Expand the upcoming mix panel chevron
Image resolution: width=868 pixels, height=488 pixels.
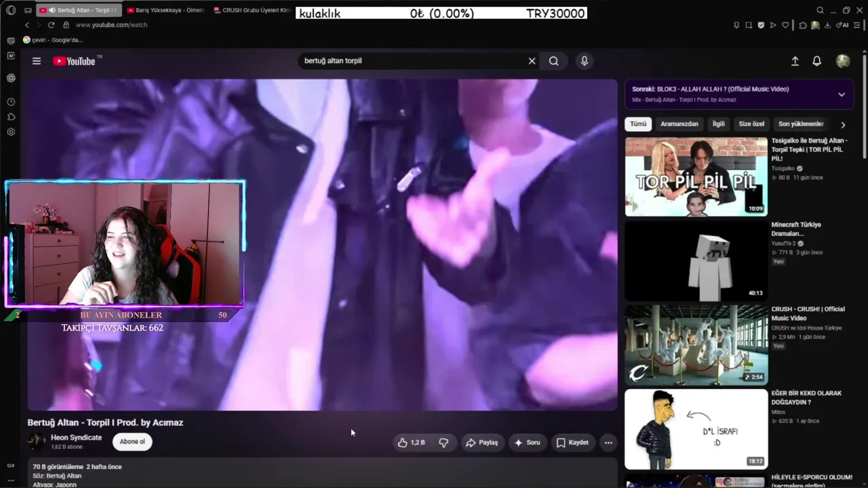tap(842, 94)
